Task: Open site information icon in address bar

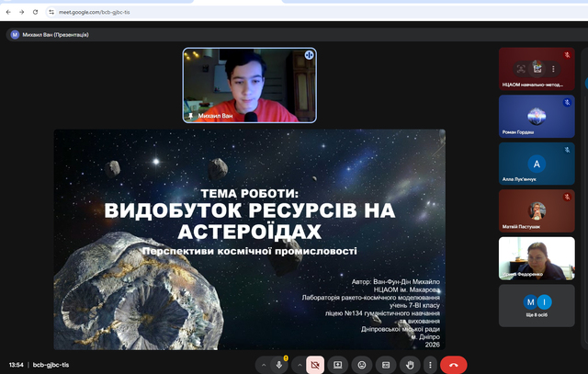Action: (51, 12)
